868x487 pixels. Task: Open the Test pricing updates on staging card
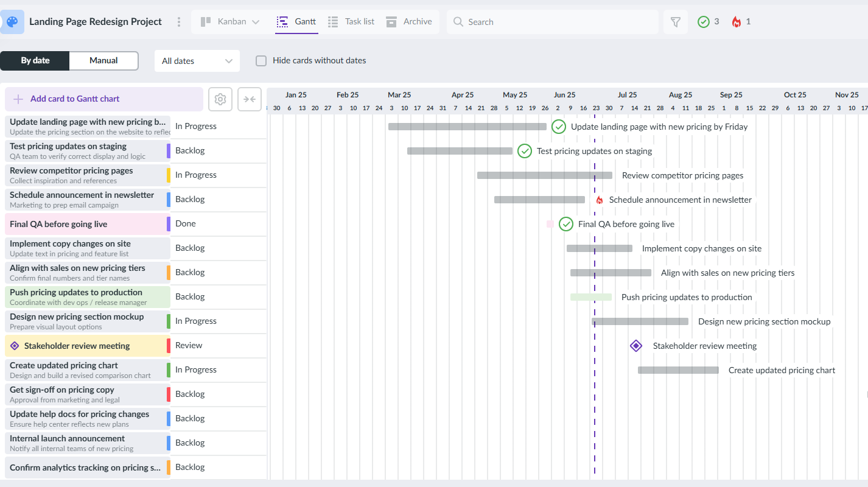tap(88, 151)
